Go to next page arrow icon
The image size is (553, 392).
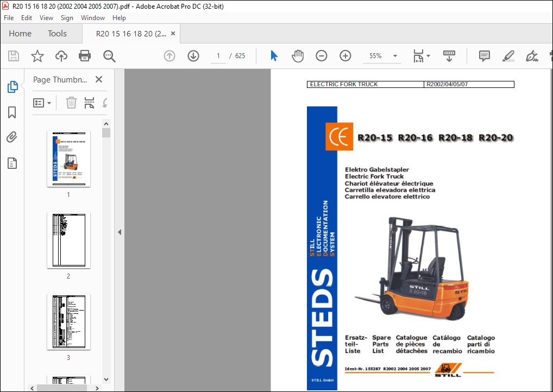193,56
